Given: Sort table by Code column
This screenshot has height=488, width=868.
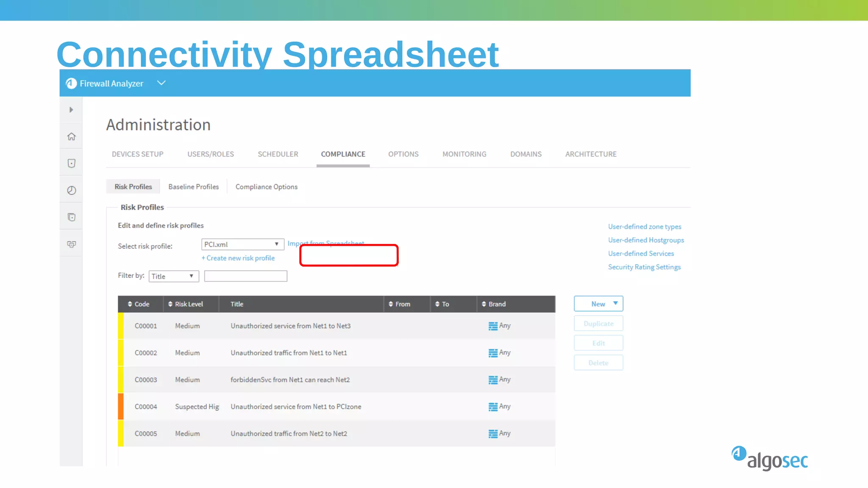Looking at the screenshot, I should (x=139, y=304).
